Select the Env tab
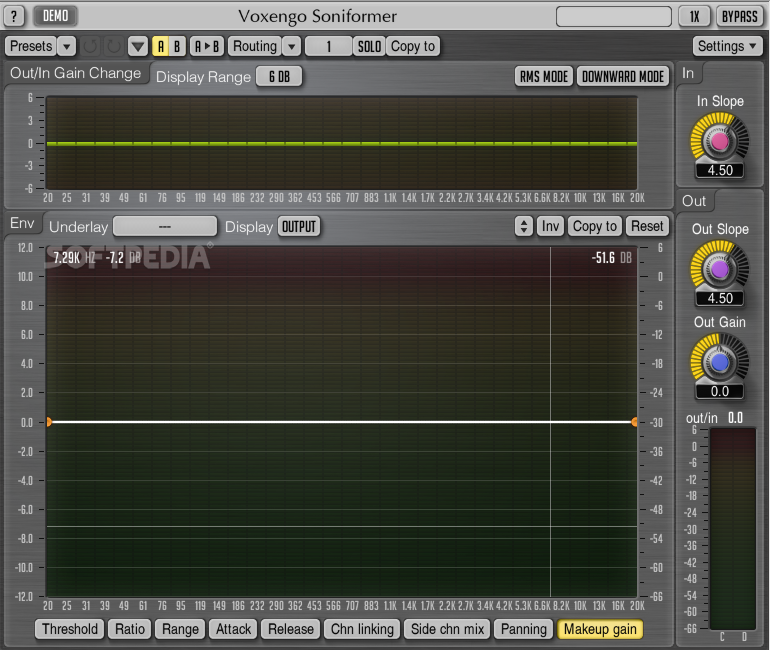 tap(23, 223)
